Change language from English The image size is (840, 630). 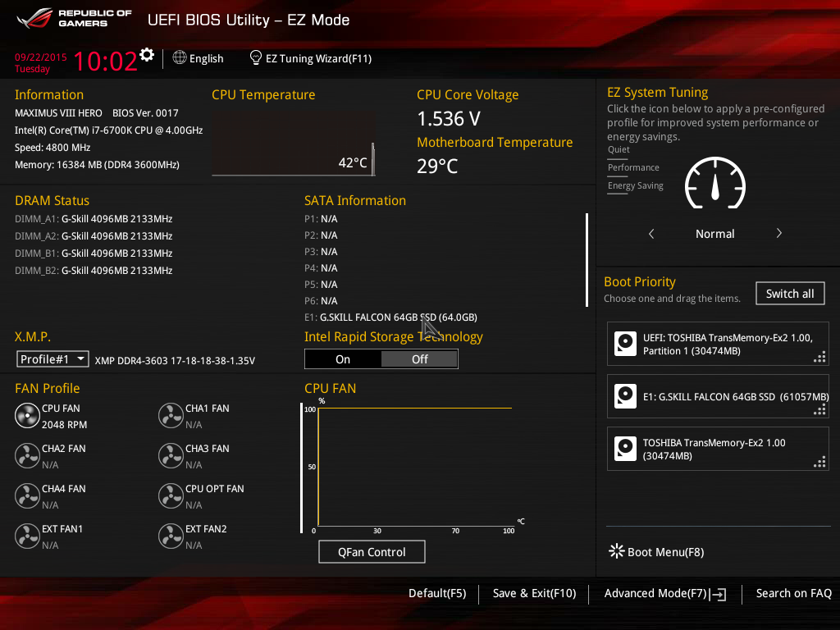tap(199, 58)
